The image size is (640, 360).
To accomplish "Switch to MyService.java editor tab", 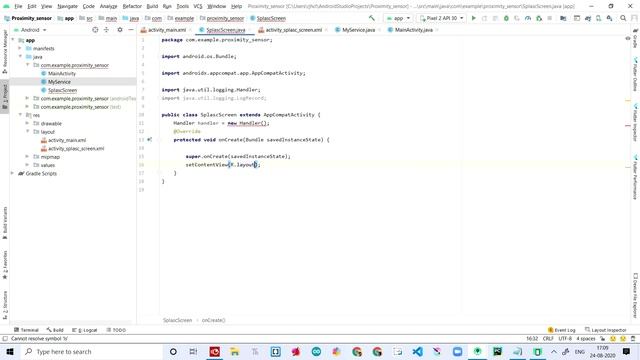I will point(358,30).
